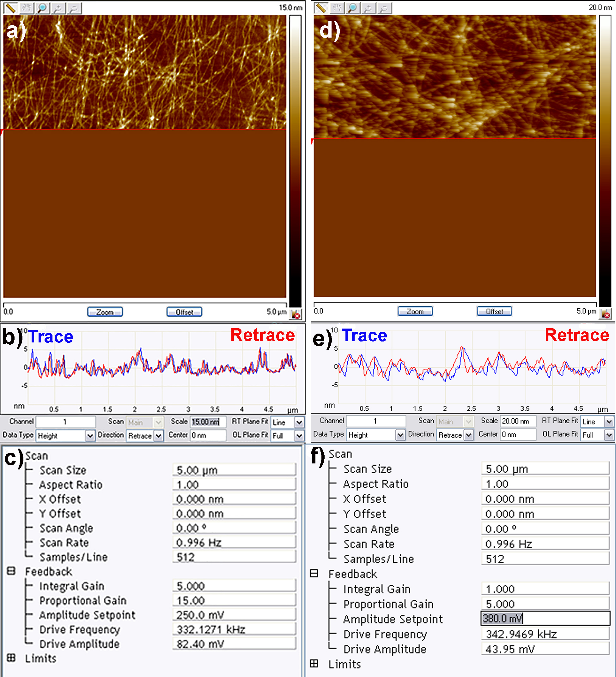Click the 20.0 nm height color bar of panel d

[x=605, y=160]
